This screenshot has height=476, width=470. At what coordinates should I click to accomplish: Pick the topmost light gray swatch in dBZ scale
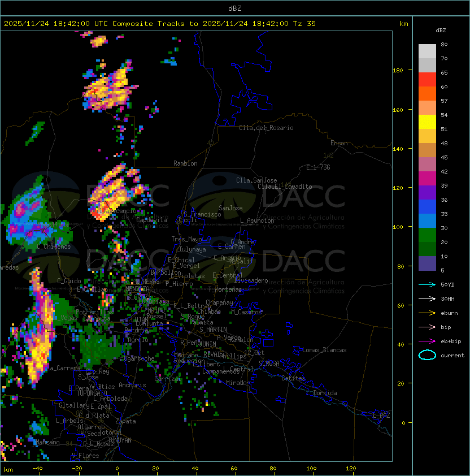coord(427,51)
